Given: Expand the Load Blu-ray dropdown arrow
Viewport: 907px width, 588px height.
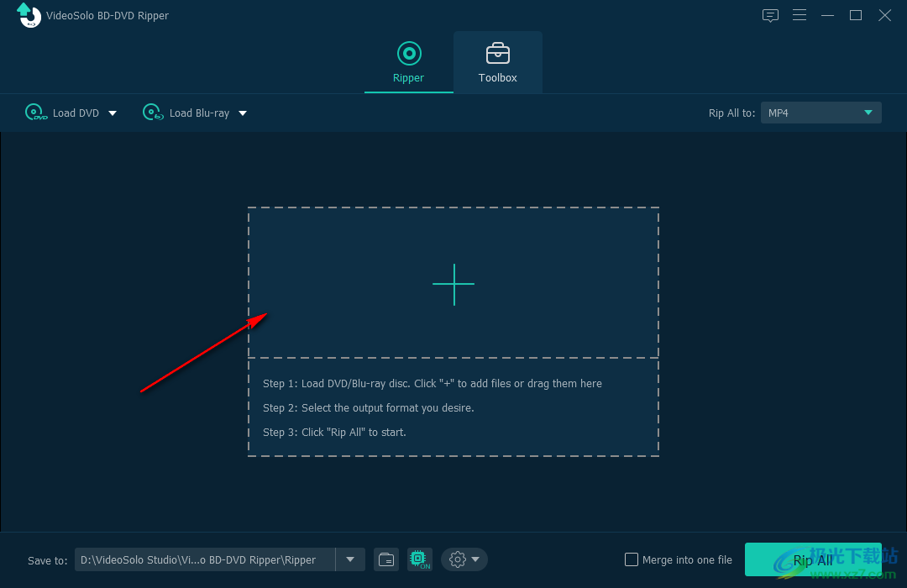Looking at the screenshot, I should (243, 113).
